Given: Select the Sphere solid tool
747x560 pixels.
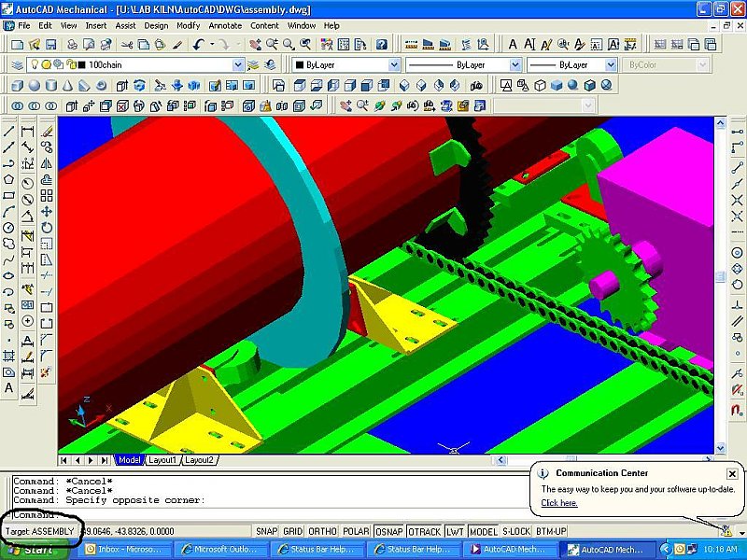Looking at the screenshot, I should pos(35,85).
